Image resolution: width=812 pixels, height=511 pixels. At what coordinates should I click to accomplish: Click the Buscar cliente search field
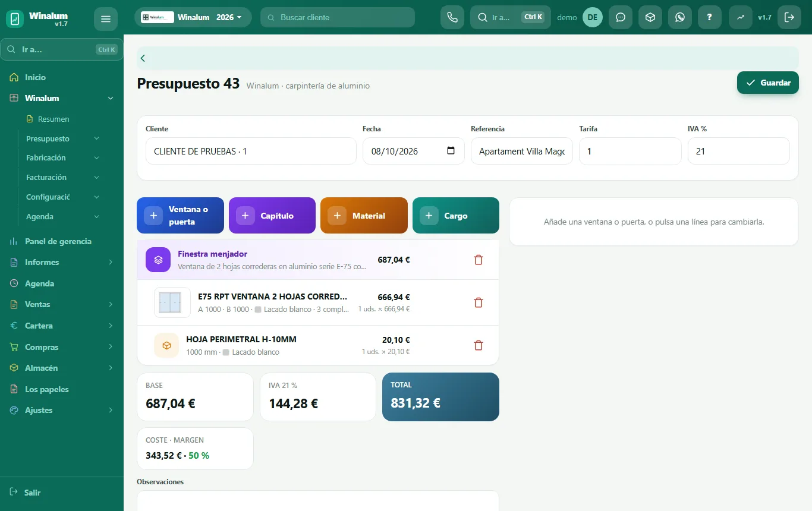338,17
